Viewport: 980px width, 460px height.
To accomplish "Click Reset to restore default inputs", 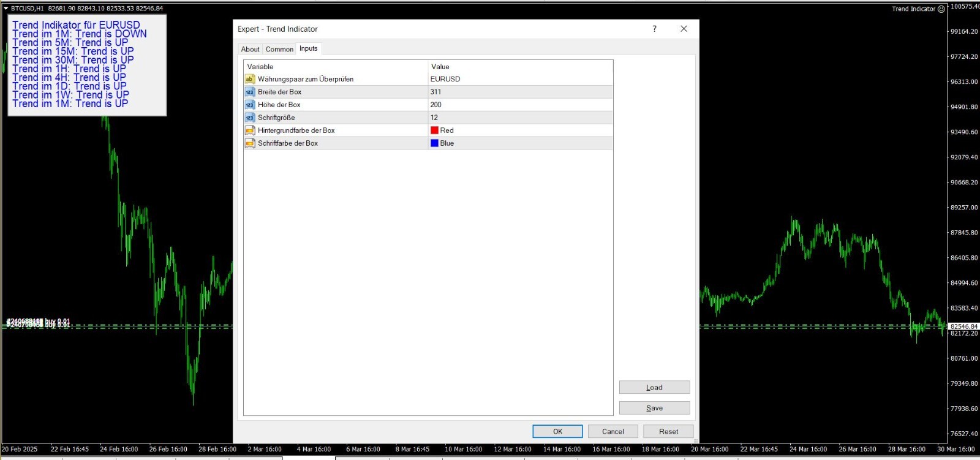I will [668, 431].
